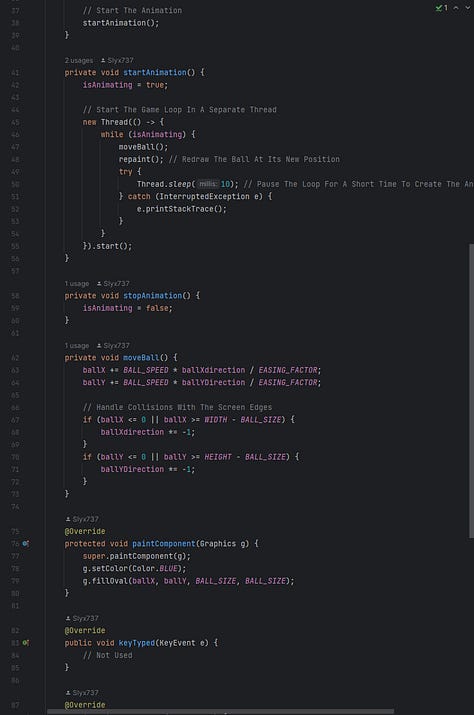Place the cursor on the stopAnimation method name
This screenshot has height=715, width=474.
pyautogui.click(x=152, y=295)
